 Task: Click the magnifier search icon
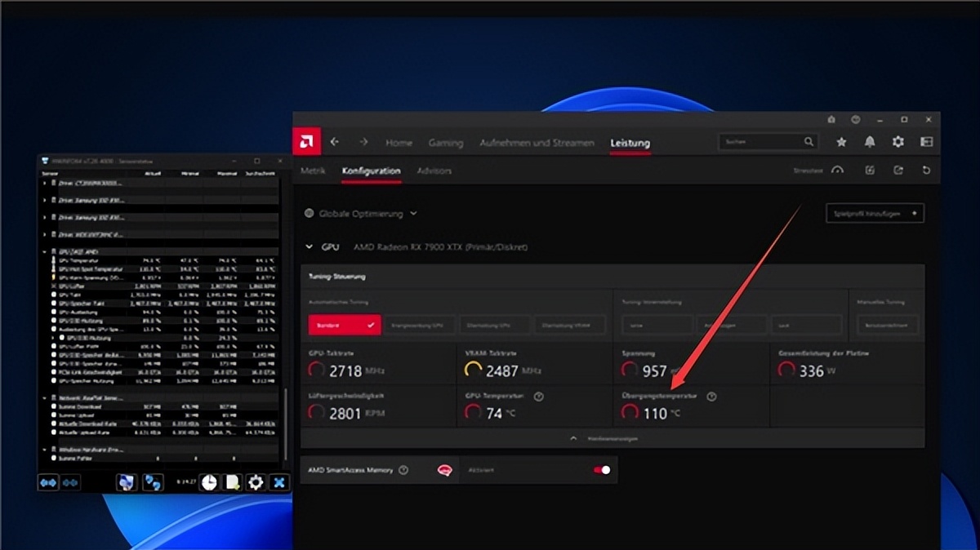(x=808, y=142)
